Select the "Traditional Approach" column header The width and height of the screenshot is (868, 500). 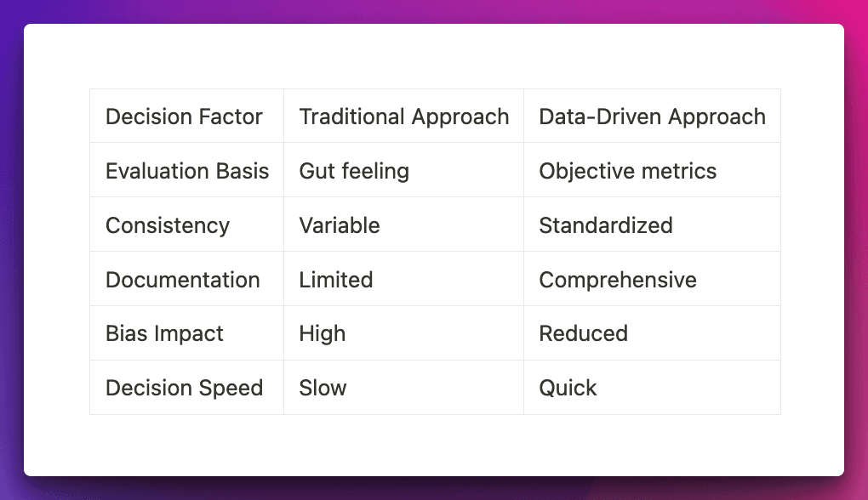coord(404,116)
